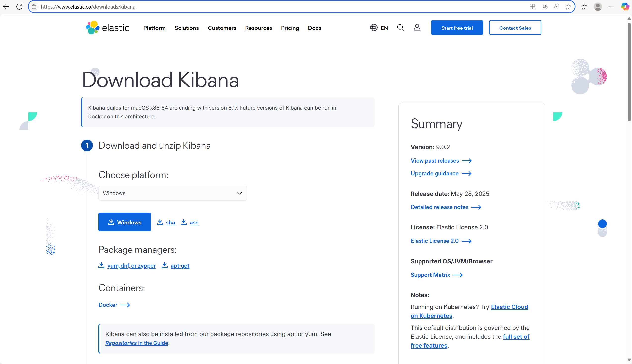Screen dimensions: 632x364
Task: Click the search magnifier icon in header
Action: point(400,28)
